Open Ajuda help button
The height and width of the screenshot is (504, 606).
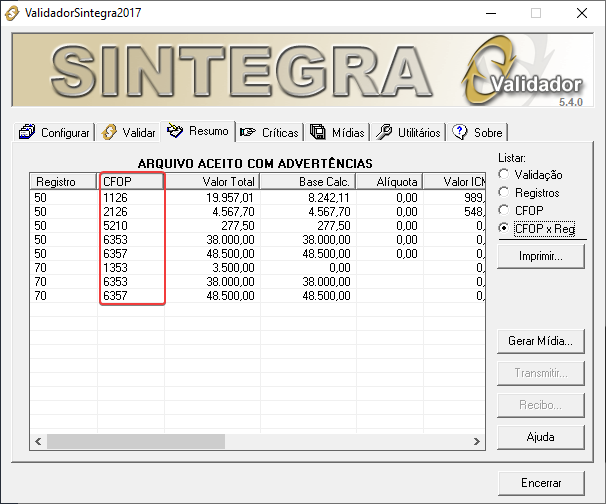(541, 437)
